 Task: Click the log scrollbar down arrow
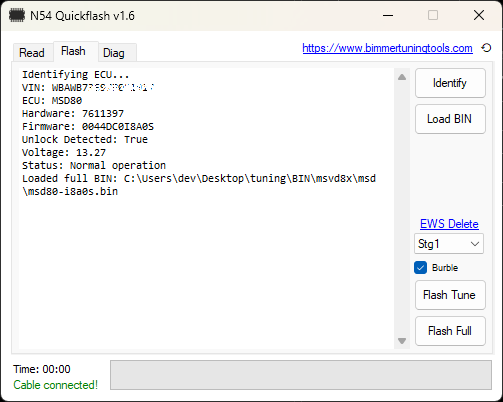tap(402, 341)
